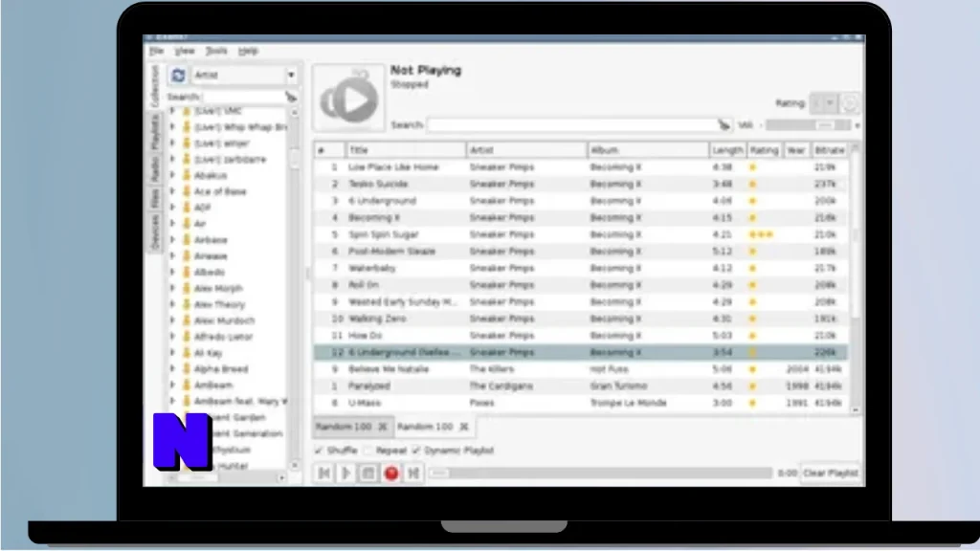Image resolution: width=980 pixels, height=551 pixels.
Task: Open the View menu
Action: point(185,51)
